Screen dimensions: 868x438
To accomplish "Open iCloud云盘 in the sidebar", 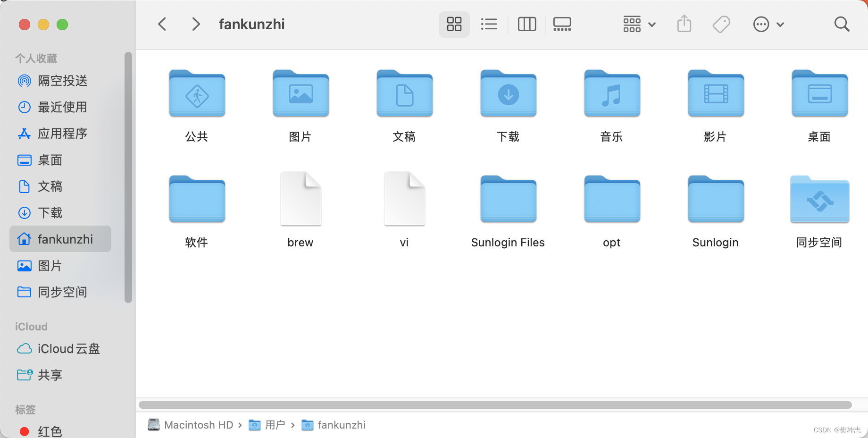I will pos(68,349).
